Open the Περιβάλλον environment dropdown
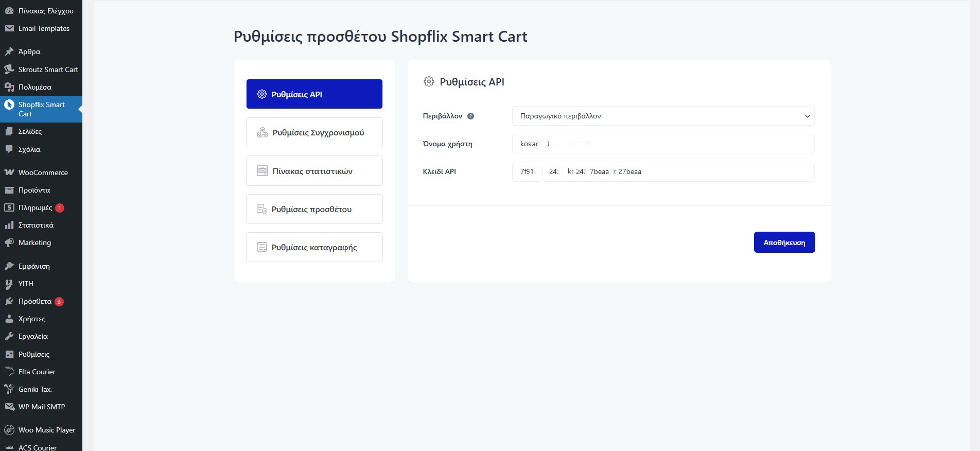This screenshot has height=451, width=980. click(x=663, y=116)
